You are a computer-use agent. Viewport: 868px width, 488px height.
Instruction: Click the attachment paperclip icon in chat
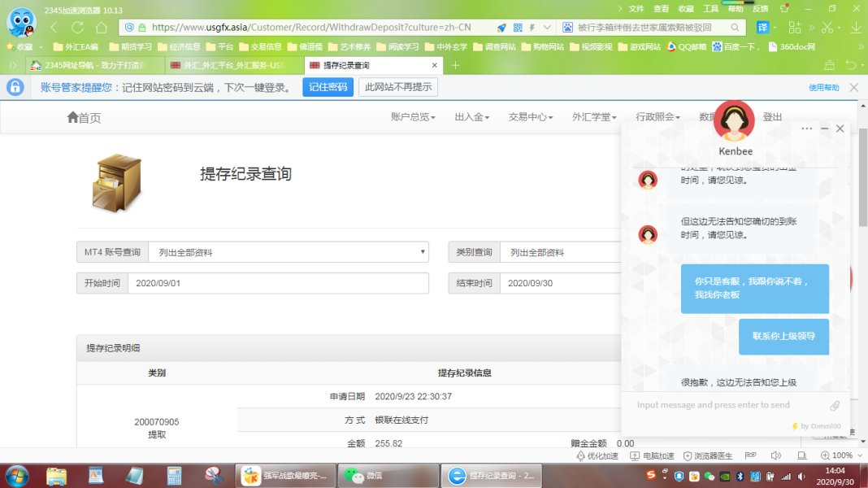point(834,406)
